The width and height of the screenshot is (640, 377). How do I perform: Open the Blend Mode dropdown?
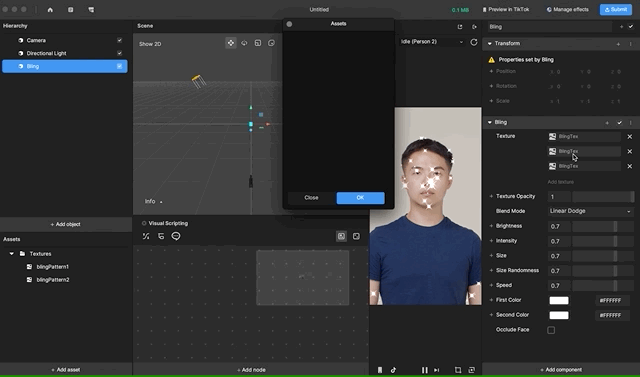(x=590, y=211)
